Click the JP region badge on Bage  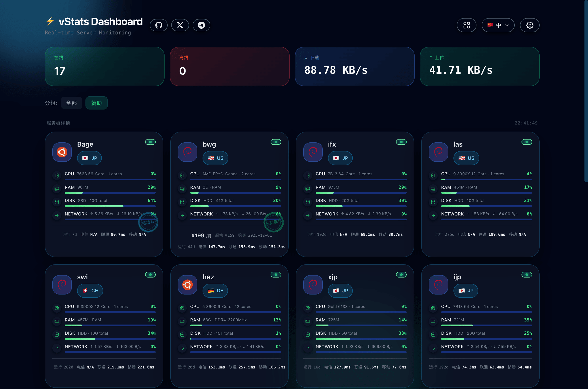pyautogui.click(x=89, y=158)
